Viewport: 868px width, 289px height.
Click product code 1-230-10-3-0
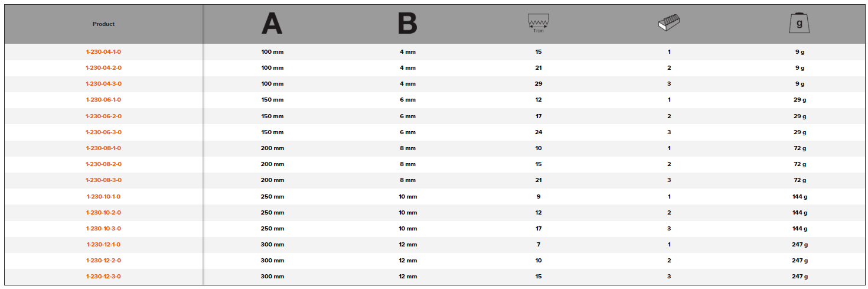(x=103, y=229)
